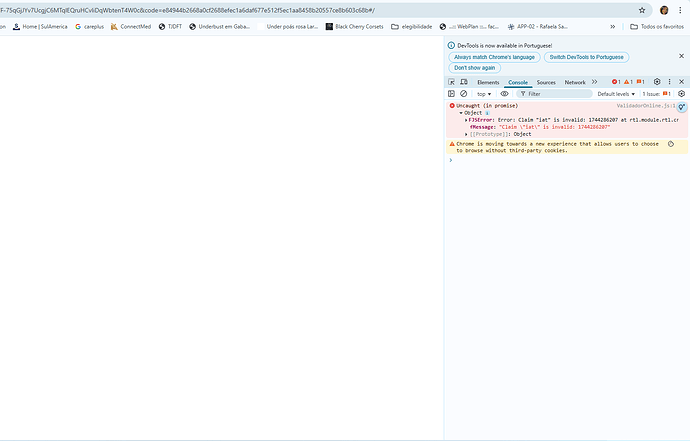690x441 pixels.
Task: Open console settings gear
Action: pyautogui.click(x=682, y=94)
